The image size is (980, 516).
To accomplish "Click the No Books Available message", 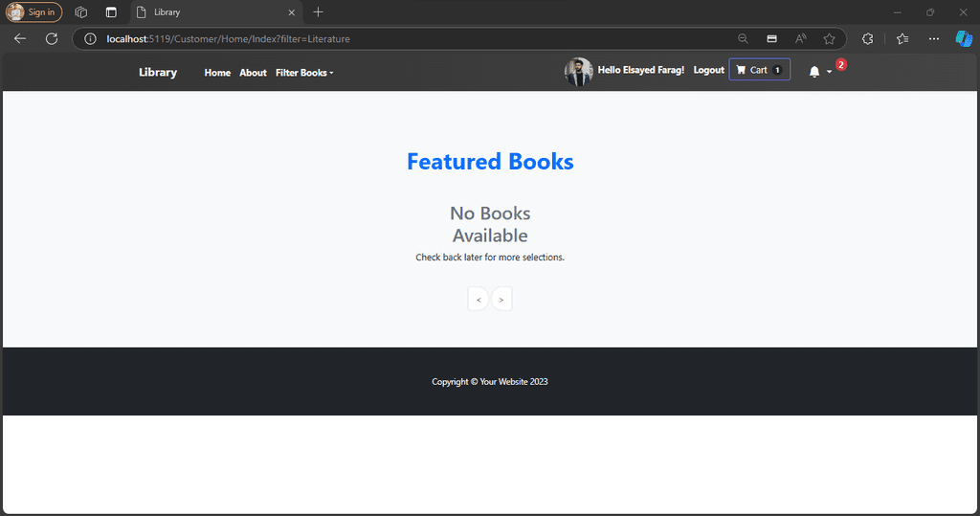I will (x=490, y=225).
